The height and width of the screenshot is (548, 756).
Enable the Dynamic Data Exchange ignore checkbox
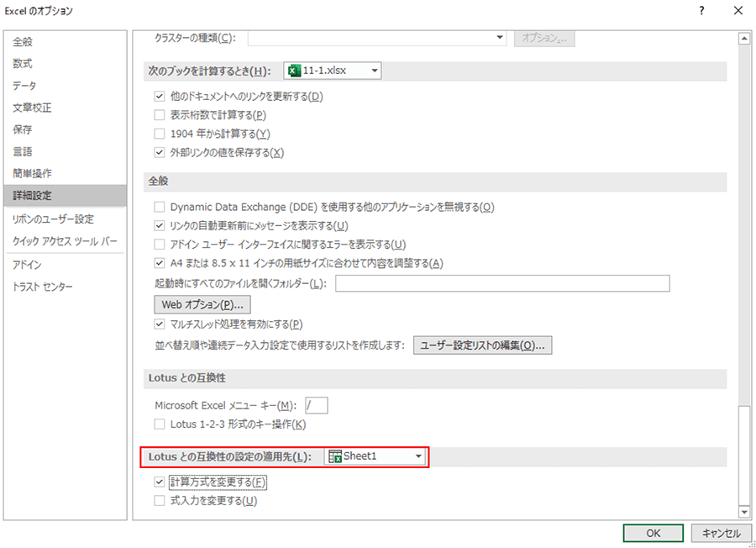click(159, 207)
